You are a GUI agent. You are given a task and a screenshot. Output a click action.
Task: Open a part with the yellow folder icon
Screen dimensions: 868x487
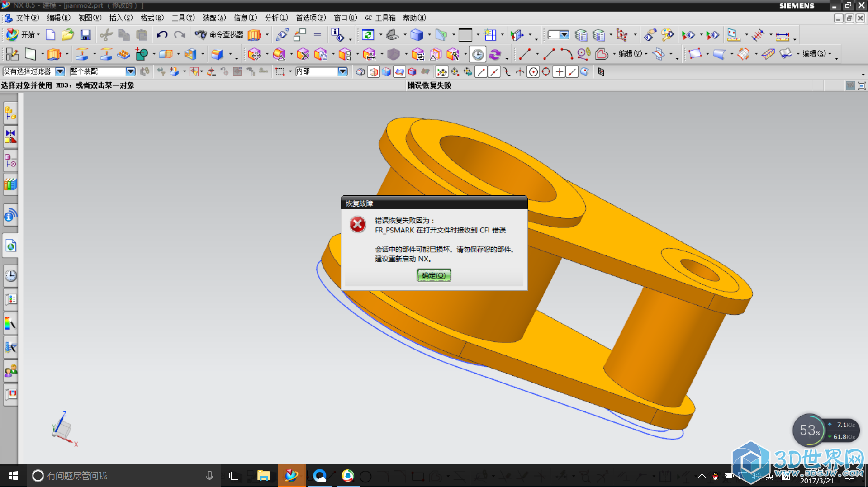pyautogui.click(x=67, y=35)
